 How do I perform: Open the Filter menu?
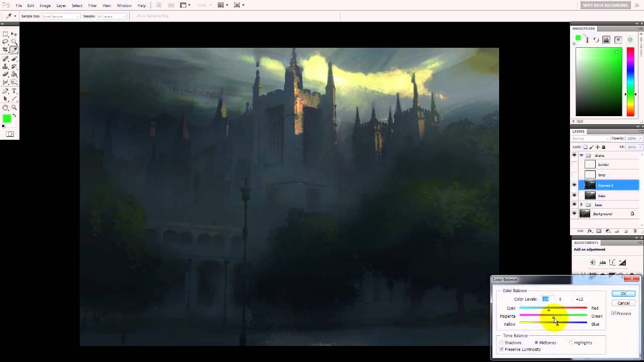(93, 6)
